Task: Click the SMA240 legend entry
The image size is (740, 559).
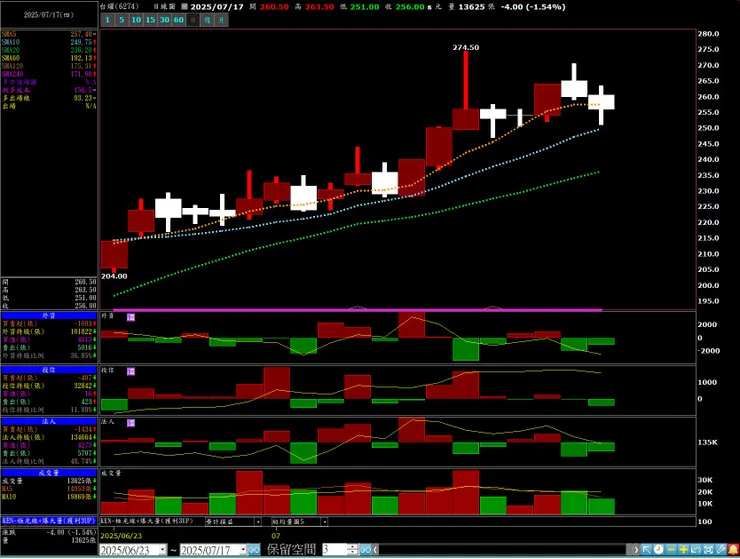Action: (49, 74)
